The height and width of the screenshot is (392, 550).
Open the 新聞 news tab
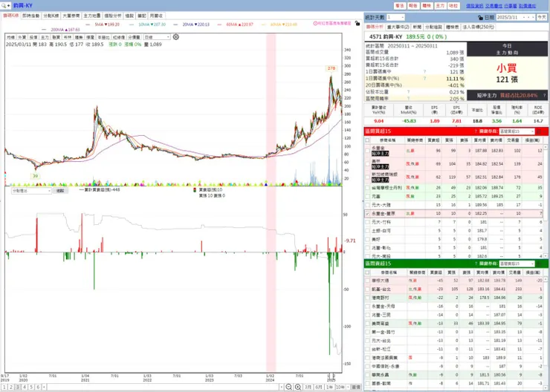pyautogui.click(x=417, y=27)
